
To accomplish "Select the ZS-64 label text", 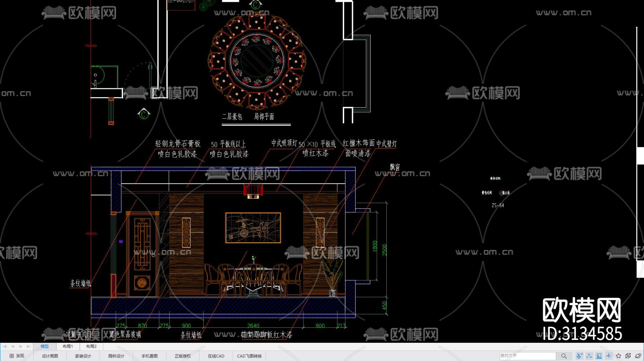I will pyautogui.click(x=498, y=206).
